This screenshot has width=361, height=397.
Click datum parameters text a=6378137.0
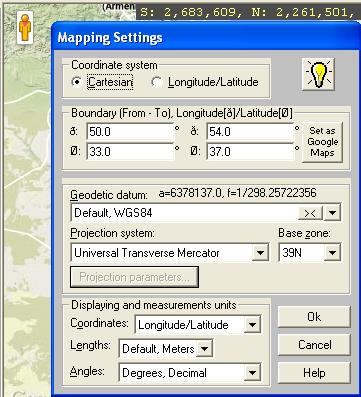(x=237, y=193)
